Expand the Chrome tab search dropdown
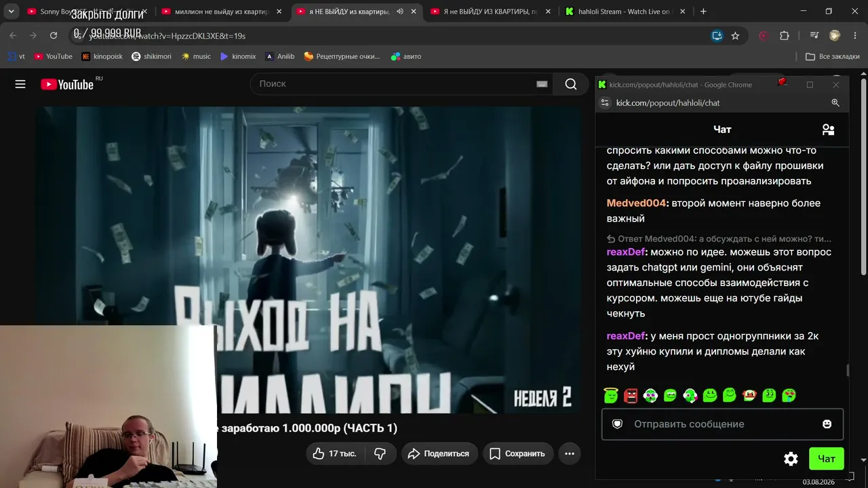Screen dimensions: 868x488 click(11, 12)
